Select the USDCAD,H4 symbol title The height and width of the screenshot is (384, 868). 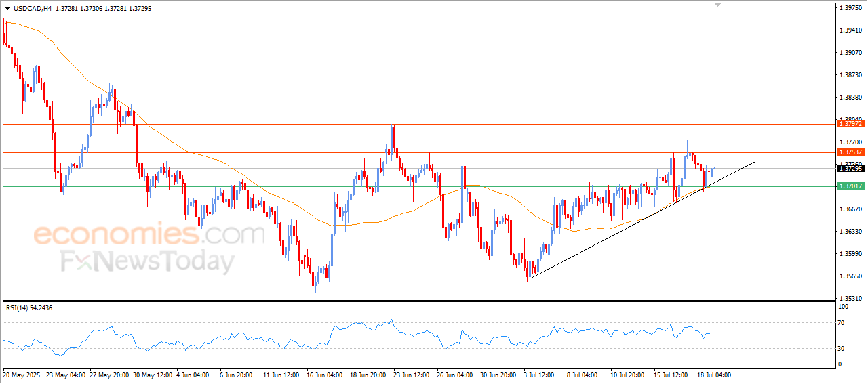click(x=32, y=8)
